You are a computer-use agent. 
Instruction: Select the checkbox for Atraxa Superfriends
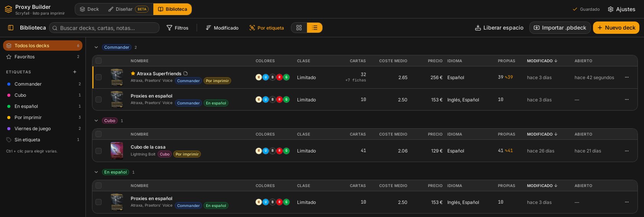coord(99,77)
